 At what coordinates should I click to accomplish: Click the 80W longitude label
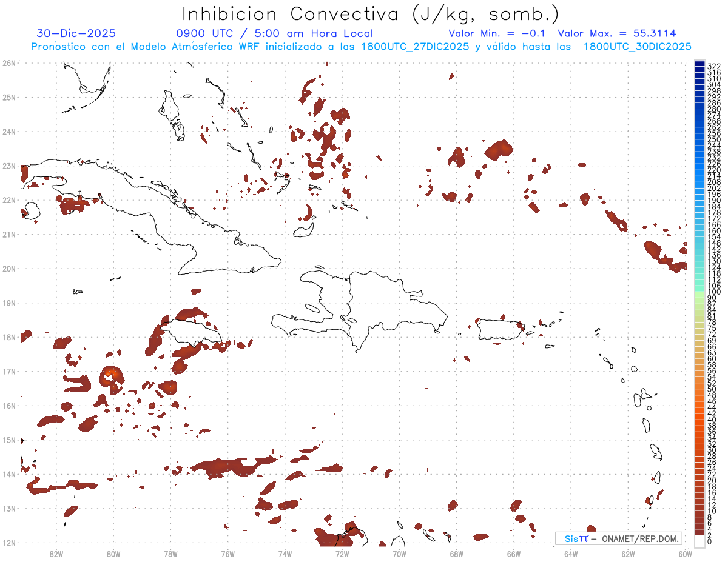pos(113,554)
